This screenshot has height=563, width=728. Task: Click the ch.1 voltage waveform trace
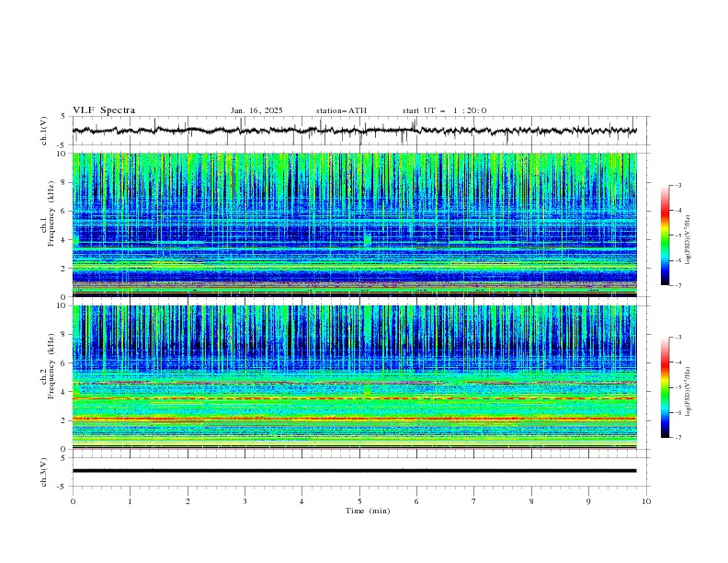click(355, 131)
